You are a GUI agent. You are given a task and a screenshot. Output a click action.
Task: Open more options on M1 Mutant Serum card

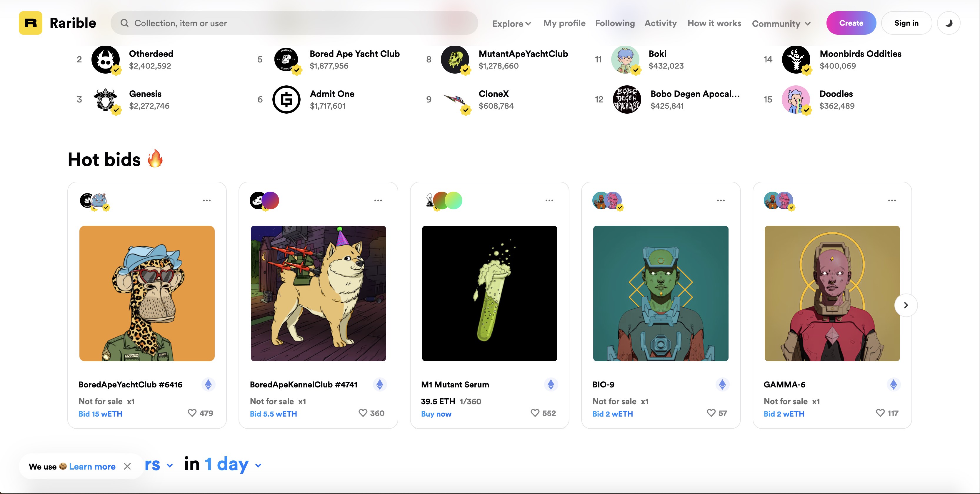tap(549, 200)
